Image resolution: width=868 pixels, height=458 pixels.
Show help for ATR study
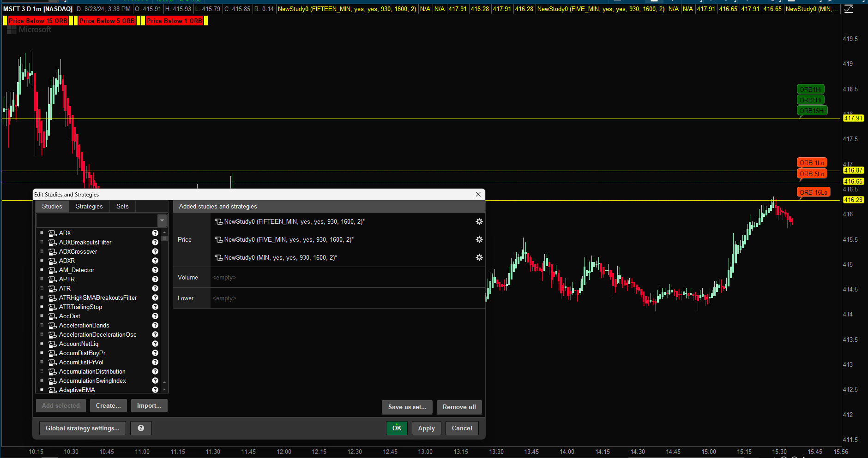pos(155,288)
